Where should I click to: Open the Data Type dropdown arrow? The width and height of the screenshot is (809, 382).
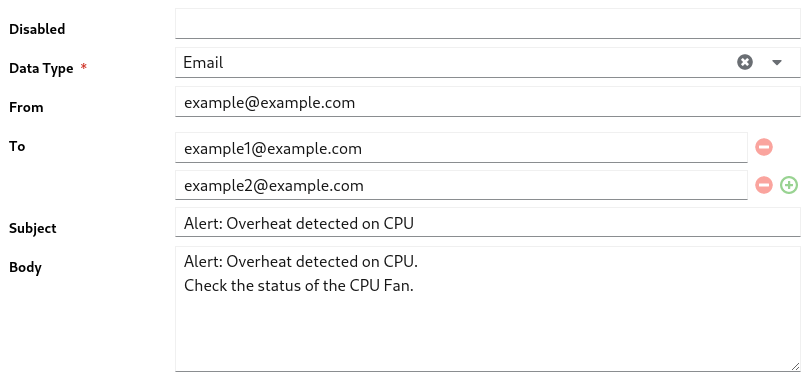[777, 62]
